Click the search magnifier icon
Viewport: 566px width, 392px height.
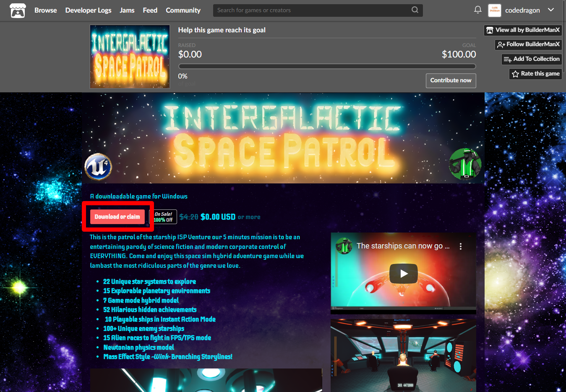click(415, 10)
